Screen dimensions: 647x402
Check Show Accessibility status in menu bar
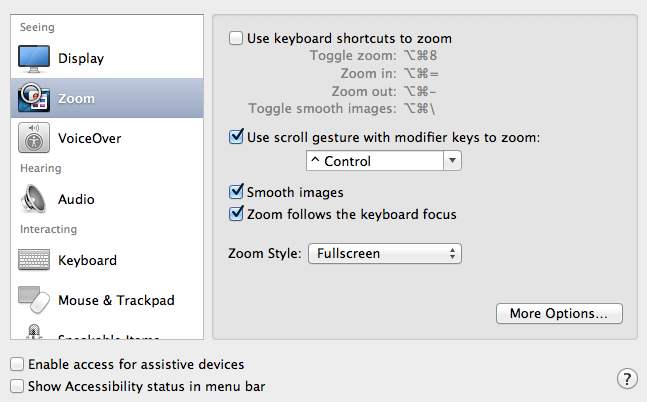[x=16, y=386]
